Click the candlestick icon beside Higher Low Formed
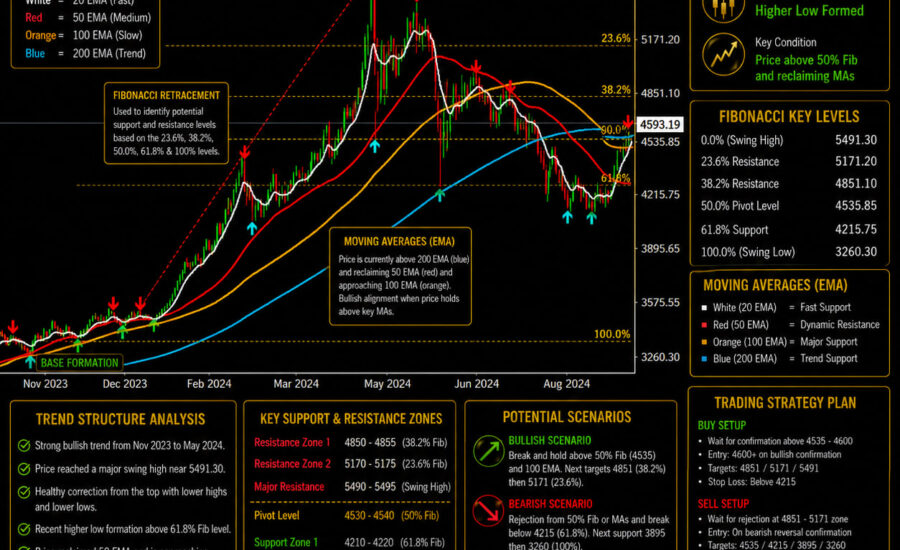 pyautogui.click(x=723, y=9)
